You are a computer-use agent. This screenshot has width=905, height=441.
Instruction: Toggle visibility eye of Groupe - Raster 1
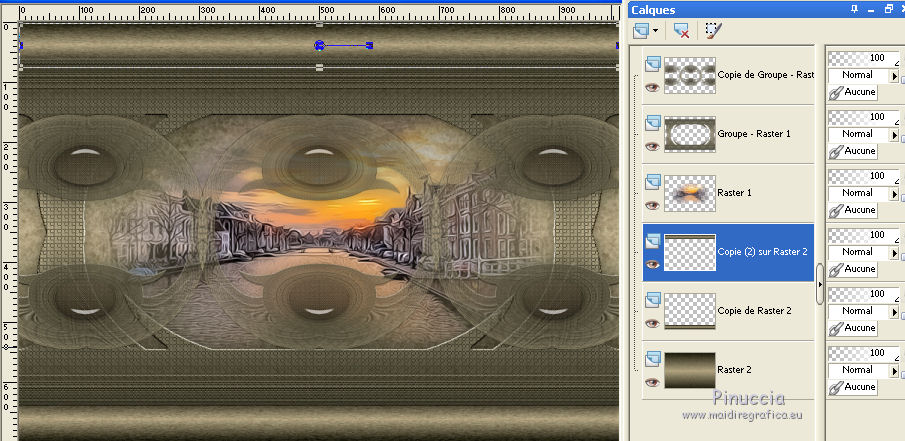coord(652,146)
